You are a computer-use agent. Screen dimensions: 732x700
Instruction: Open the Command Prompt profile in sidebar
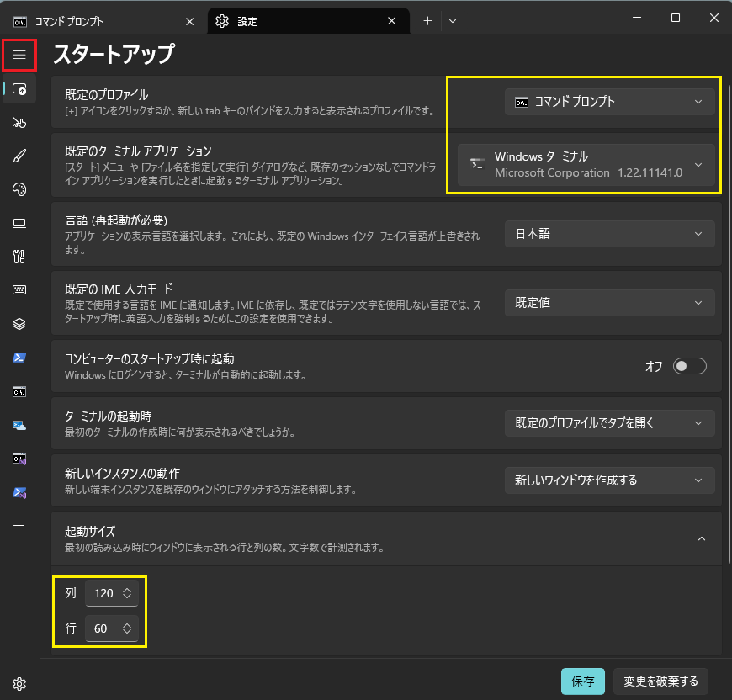(x=19, y=392)
